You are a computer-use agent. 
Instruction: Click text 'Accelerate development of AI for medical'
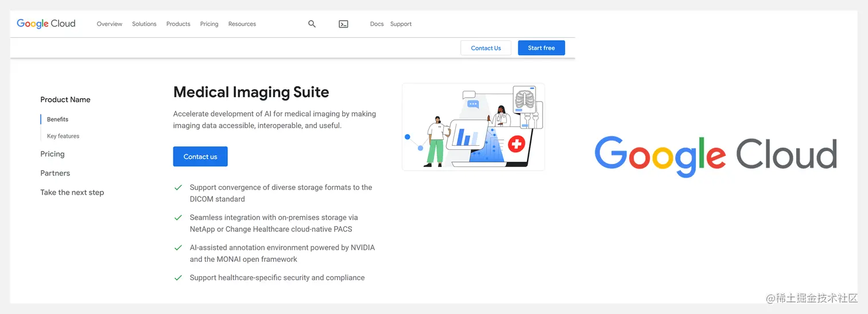point(241,114)
